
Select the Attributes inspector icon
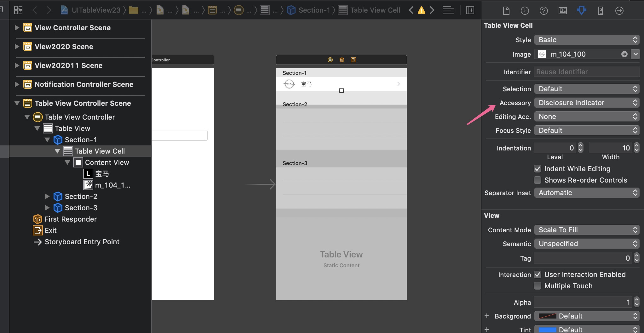point(581,10)
